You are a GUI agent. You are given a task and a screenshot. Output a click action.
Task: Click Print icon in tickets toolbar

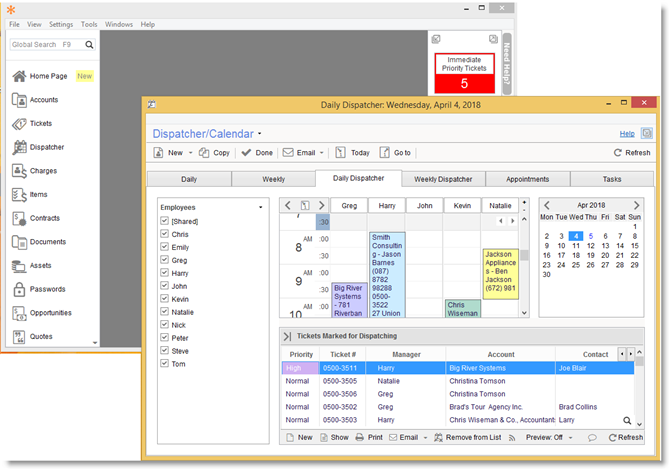360,438
